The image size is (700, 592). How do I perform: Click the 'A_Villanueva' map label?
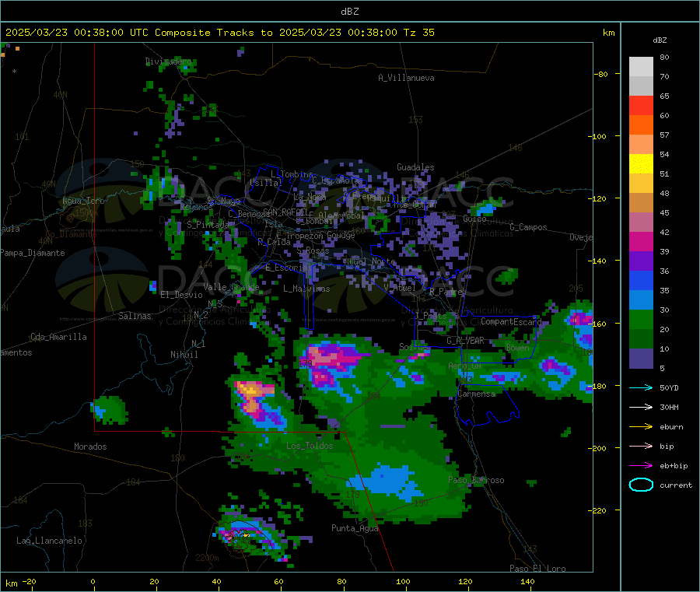click(406, 78)
